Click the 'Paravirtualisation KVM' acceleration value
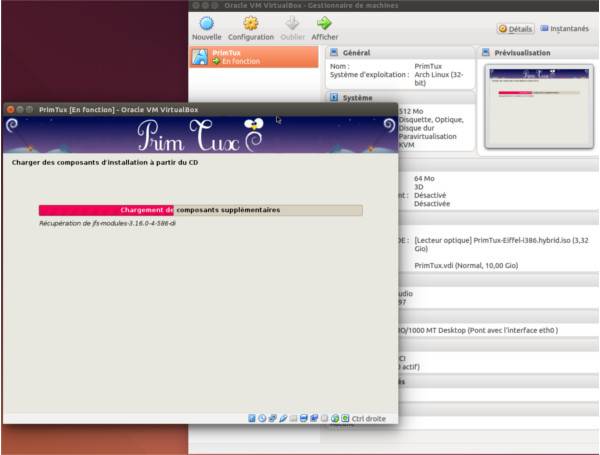Screen dimensions: 600x455 coord(427,140)
